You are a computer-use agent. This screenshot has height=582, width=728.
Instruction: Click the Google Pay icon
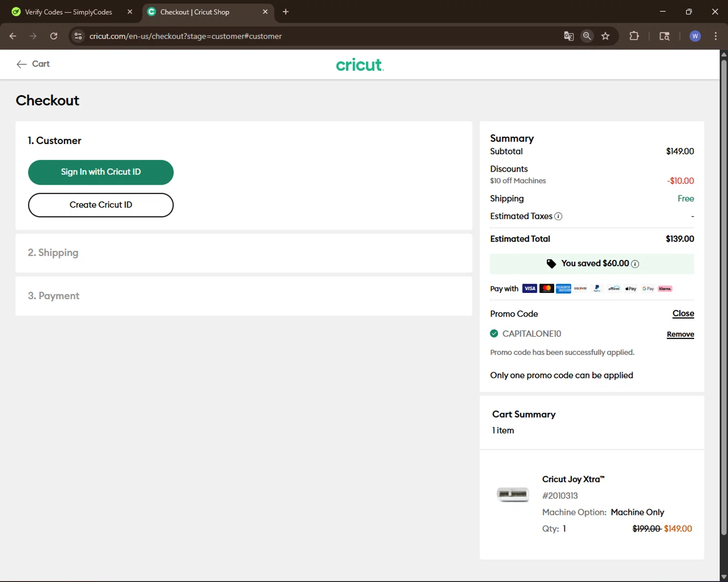tap(648, 289)
